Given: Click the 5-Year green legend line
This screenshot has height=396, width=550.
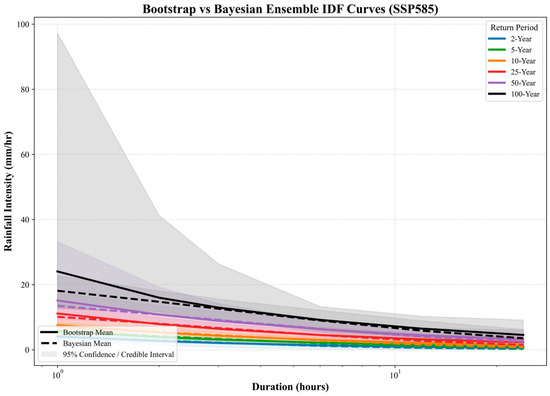Looking at the screenshot, I should point(497,50).
